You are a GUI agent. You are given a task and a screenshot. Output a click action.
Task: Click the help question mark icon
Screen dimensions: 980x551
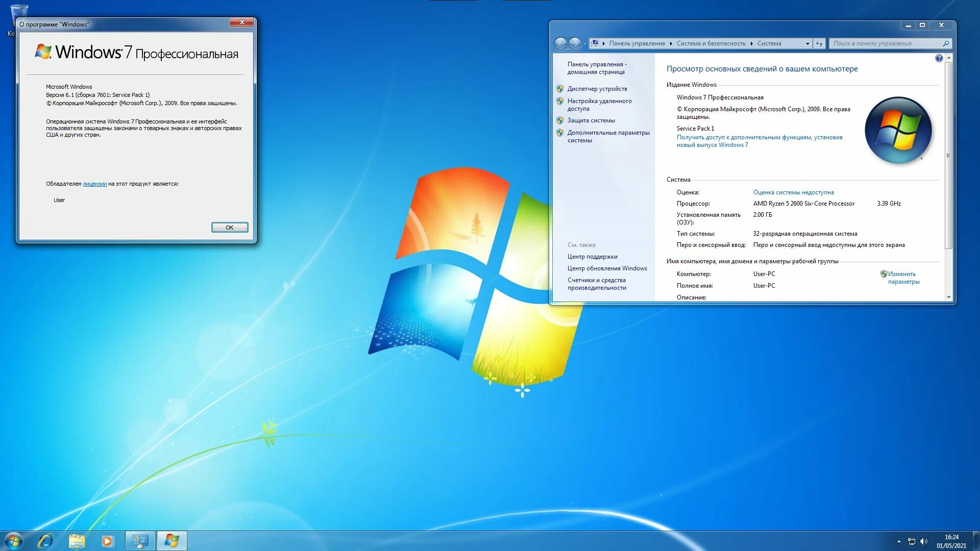point(939,58)
